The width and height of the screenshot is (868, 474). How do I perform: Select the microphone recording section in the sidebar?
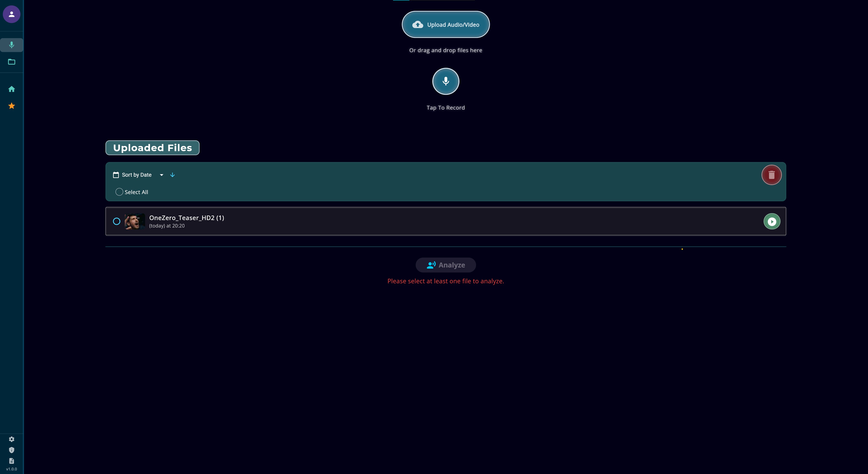pyautogui.click(x=12, y=45)
